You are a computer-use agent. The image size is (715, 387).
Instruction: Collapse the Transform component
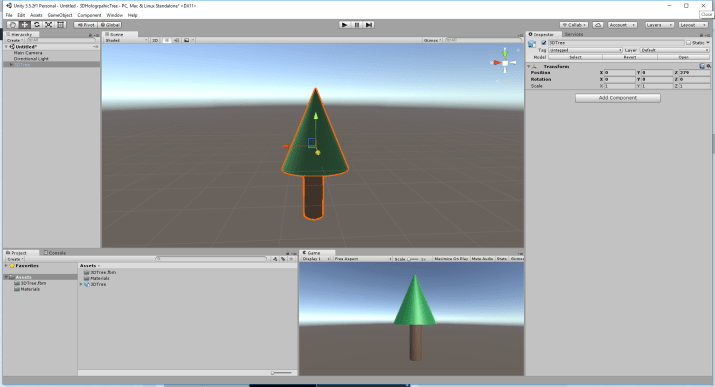pyautogui.click(x=529, y=67)
